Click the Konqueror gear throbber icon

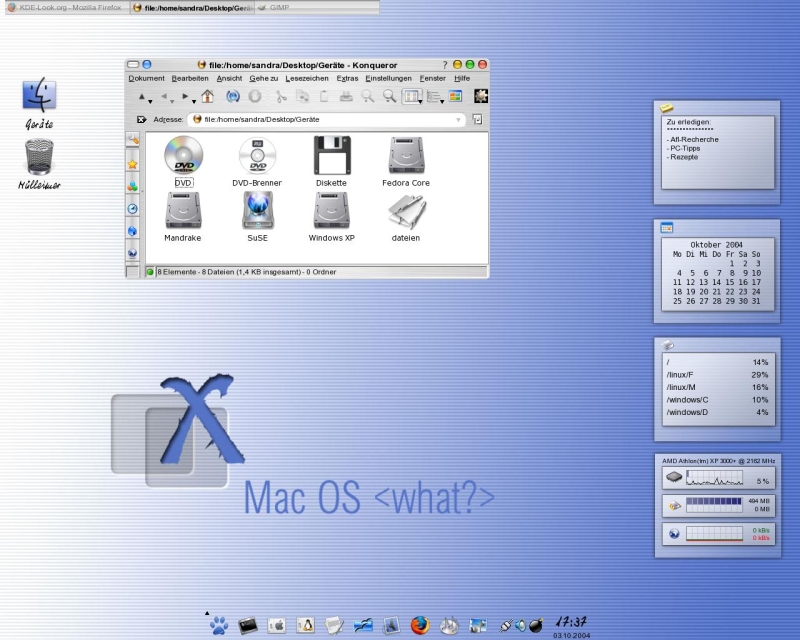point(481,96)
